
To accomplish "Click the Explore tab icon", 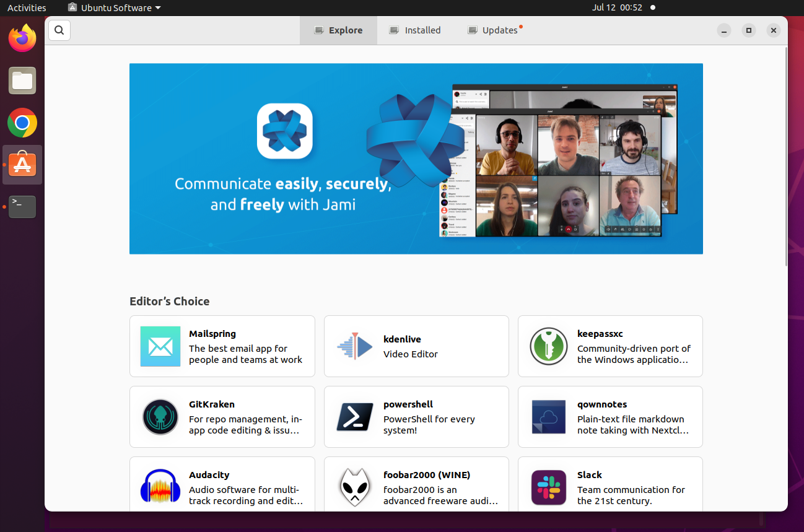I will [319, 30].
